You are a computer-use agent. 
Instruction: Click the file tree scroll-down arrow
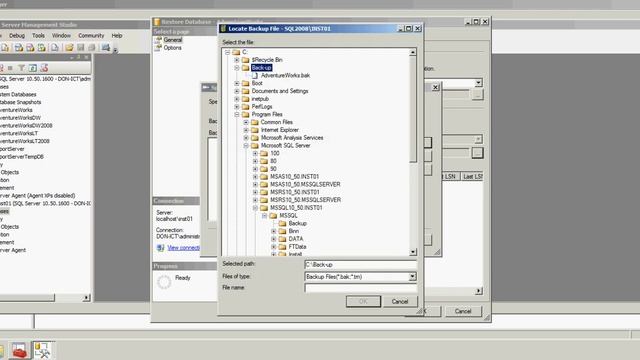click(x=413, y=252)
